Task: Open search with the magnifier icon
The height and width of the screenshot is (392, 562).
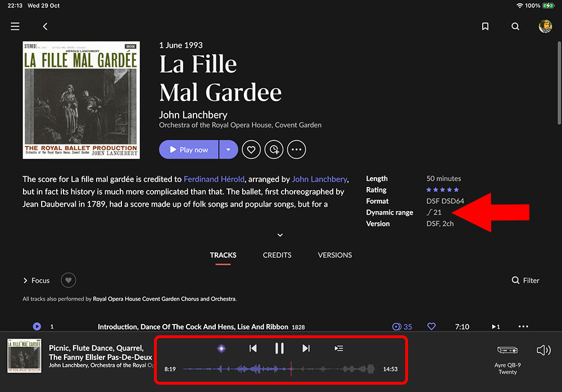Action: pos(515,26)
